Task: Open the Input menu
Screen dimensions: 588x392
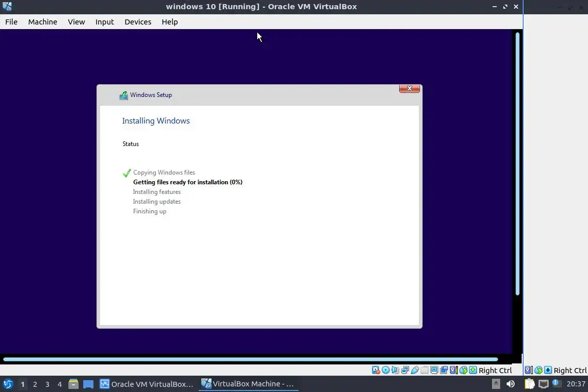Action: click(105, 22)
